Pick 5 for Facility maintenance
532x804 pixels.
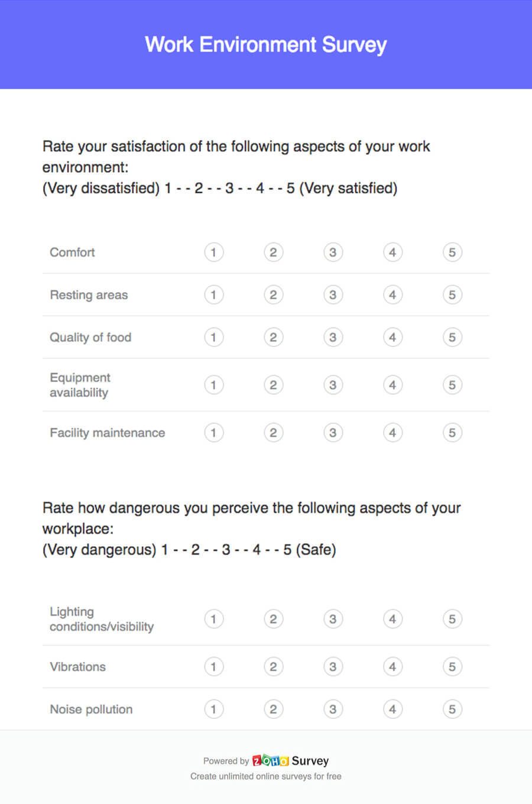[x=452, y=433]
